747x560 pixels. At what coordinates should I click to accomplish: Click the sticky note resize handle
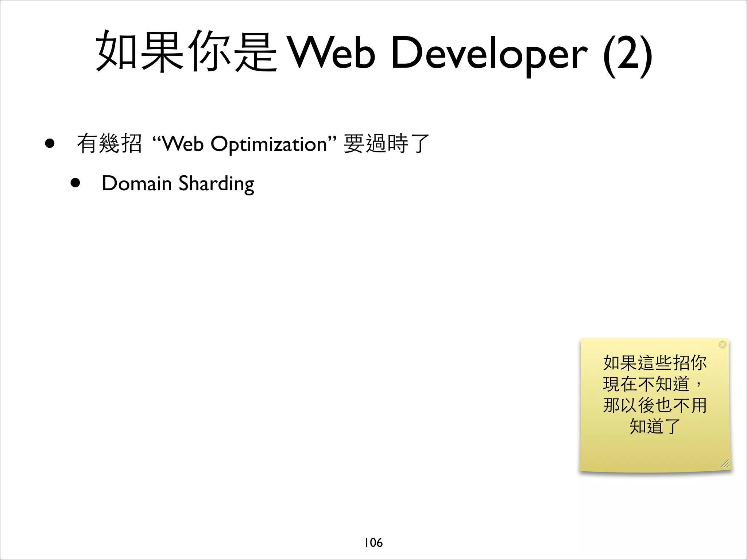pos(724,463)
